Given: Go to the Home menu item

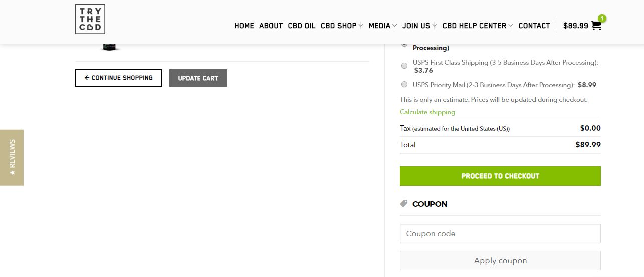Looking at the screenshot, I should click(x=244, y=26).
